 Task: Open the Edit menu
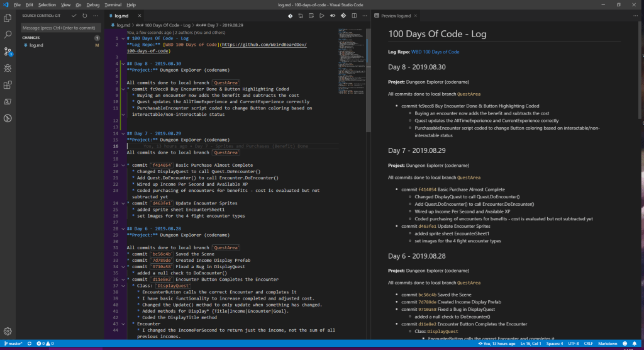(x=30, y=5)
